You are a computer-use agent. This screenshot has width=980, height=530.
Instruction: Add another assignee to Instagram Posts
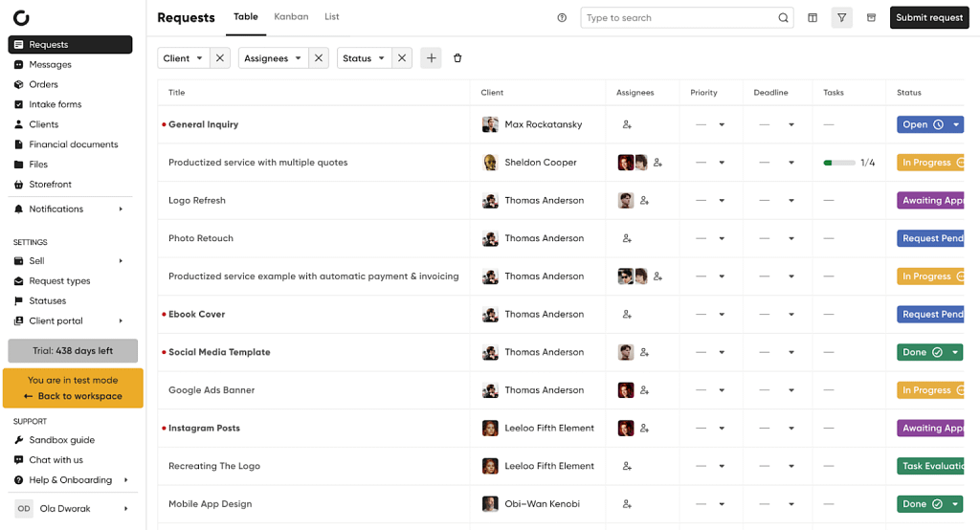point(644,429)
